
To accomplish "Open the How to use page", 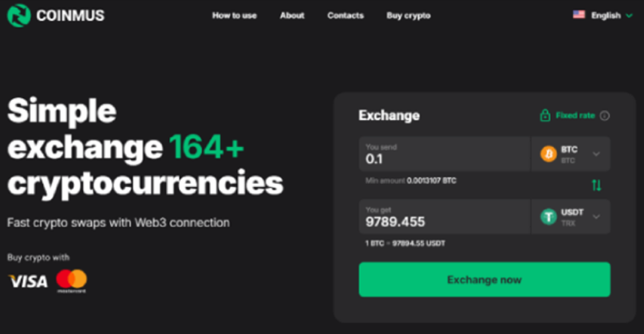I will coord(234,15).
